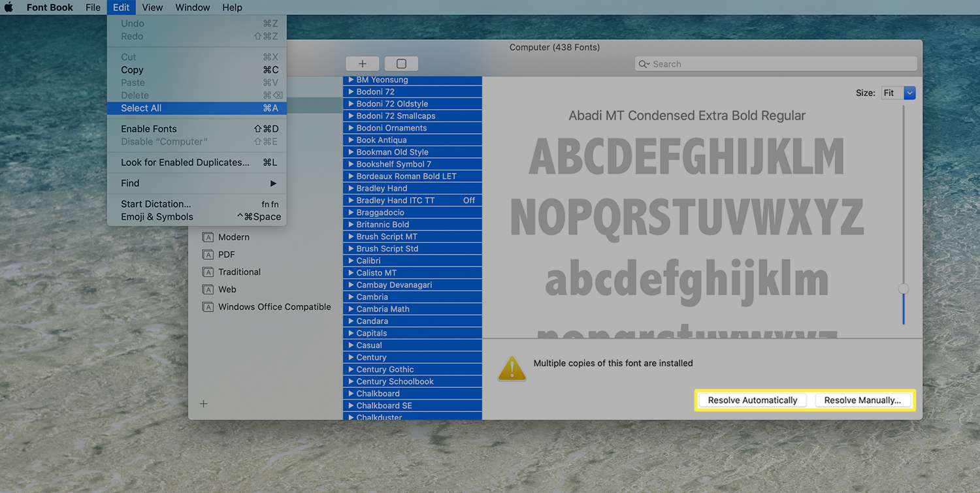Open the Size dropdown showing Fit
980x493 pixels.
(x=898, y=93)
